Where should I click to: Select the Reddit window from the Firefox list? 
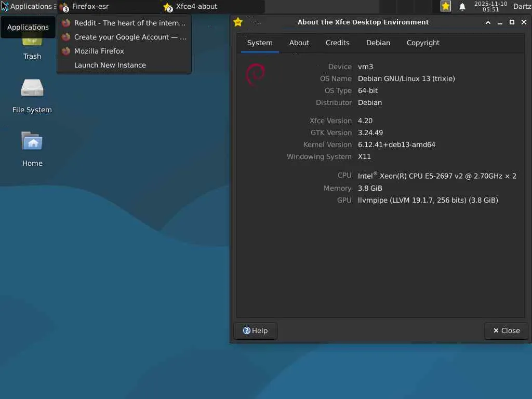click(124, 23)
